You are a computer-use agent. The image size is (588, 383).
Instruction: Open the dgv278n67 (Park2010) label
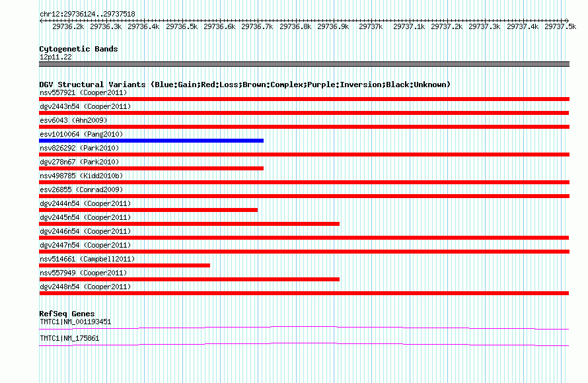79,162
